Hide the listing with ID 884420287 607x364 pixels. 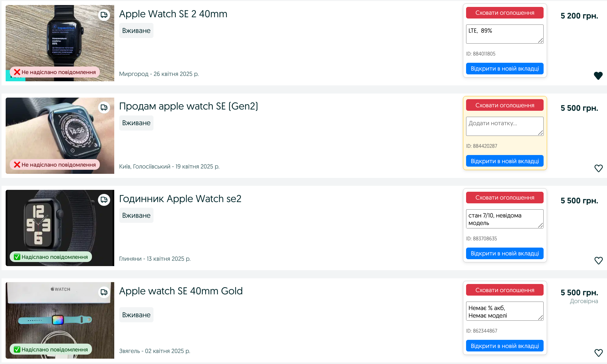coord(504,105)
